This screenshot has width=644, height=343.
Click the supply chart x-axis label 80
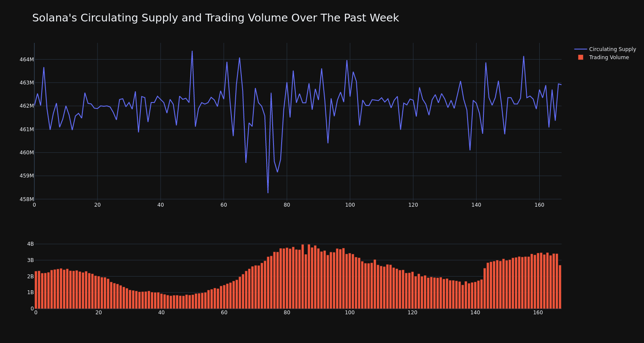287,205
